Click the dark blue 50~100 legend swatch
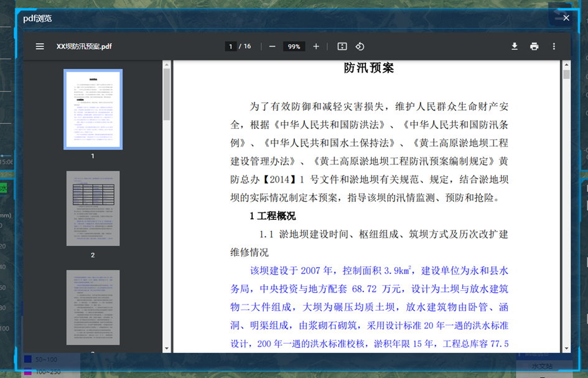588x378 pixels. pos(28,359)
